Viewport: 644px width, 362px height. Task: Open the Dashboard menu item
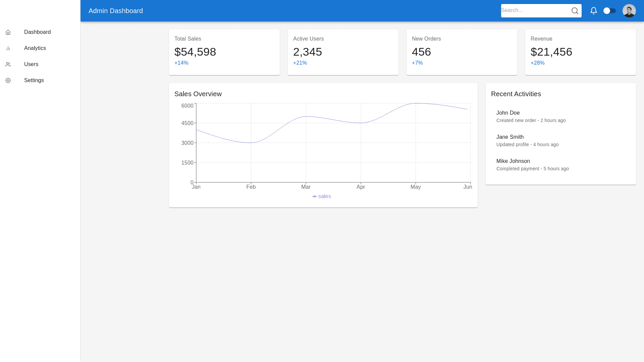37,32
